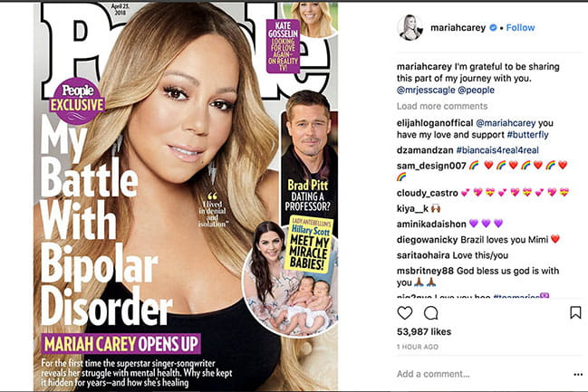
Task: Open the #biancais4real4real hashtag
Action: point(497,150)
